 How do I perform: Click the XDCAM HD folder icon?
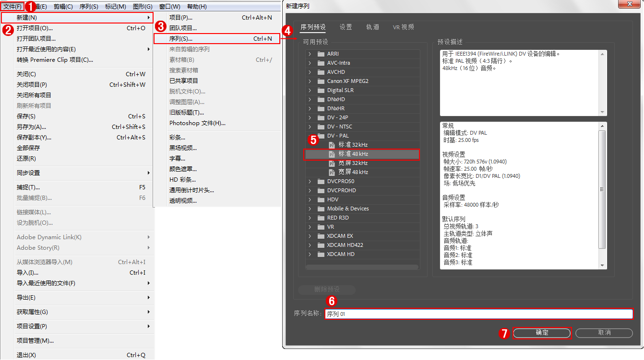pos(321,254)
